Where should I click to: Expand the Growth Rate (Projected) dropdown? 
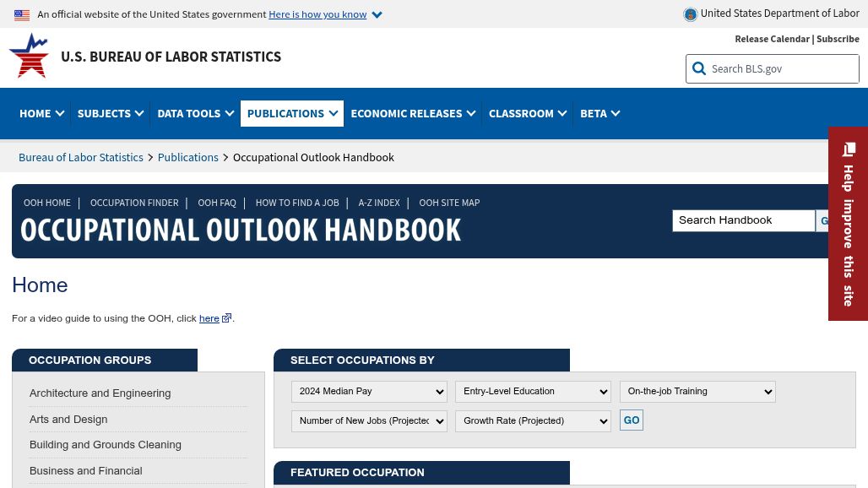pyautogui.click(x=533, y=421)
